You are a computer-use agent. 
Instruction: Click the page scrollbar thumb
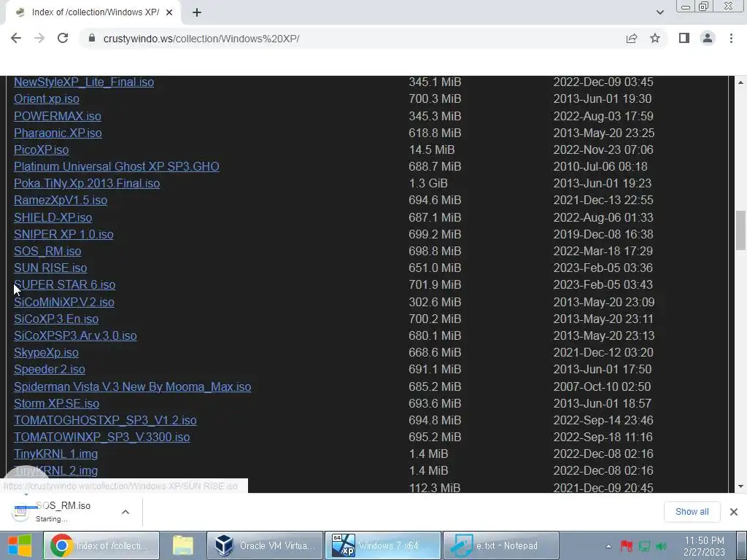click(x=740, y=230)
